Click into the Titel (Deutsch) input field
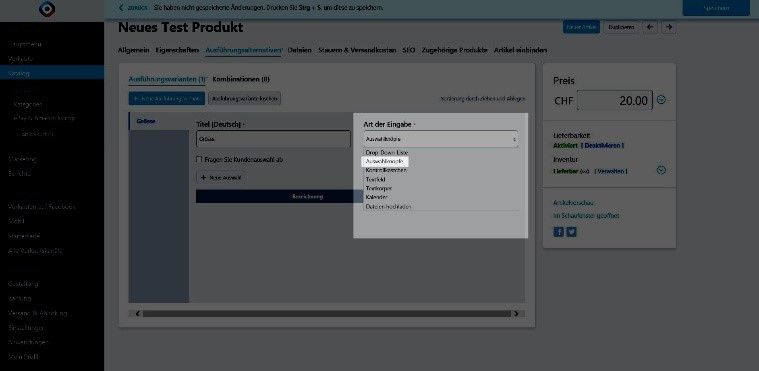Image resolution: width=759 pixels, height=371 pixels. 273,139
